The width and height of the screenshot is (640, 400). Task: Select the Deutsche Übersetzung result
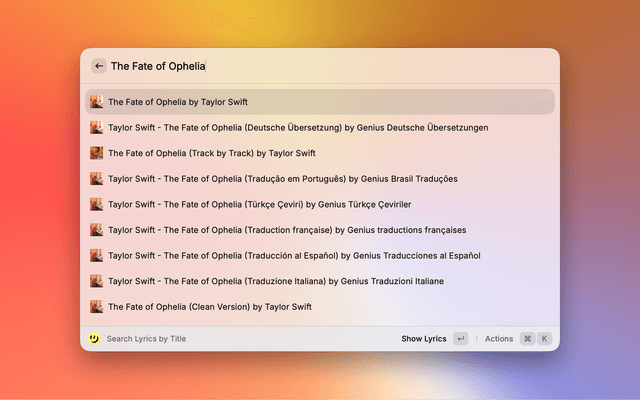tap(298, 128)
